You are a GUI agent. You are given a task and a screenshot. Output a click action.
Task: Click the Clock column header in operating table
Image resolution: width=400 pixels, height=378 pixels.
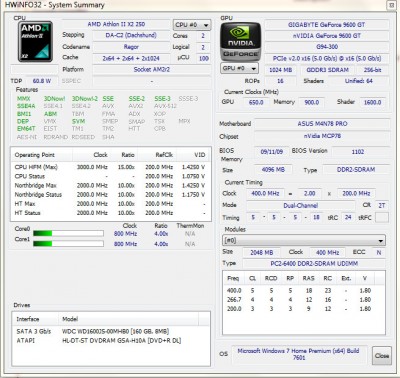[91, 155]
